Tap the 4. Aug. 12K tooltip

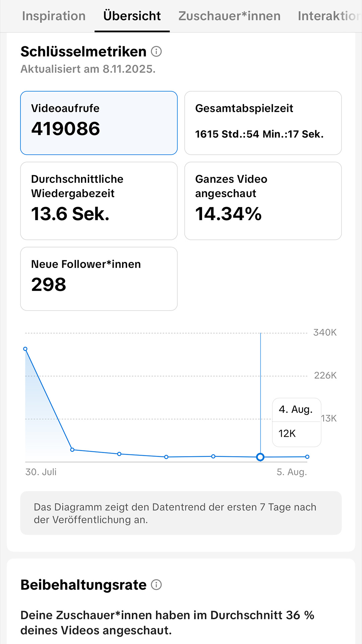point(297,422)
